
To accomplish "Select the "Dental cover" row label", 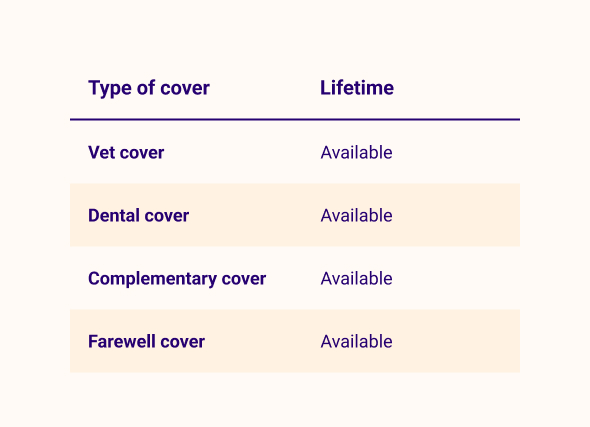I will tap(138, 216).
